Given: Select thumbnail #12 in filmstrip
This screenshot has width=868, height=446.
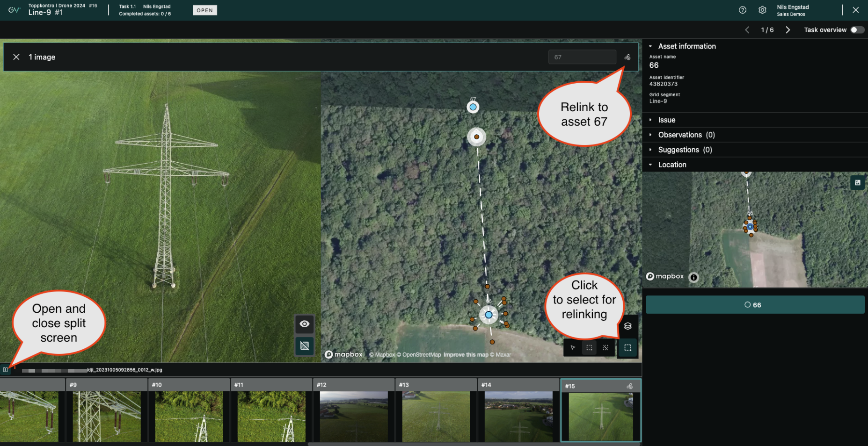Looking at the screenshot, I should pos(353,410).
